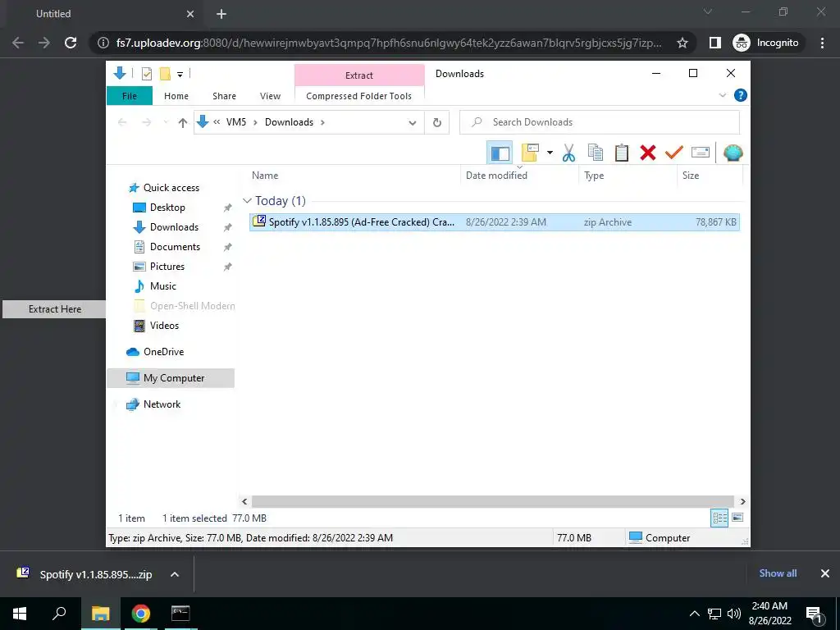
Task: Click the quick access properties checkmark icon
Action: tap(146, 73)
